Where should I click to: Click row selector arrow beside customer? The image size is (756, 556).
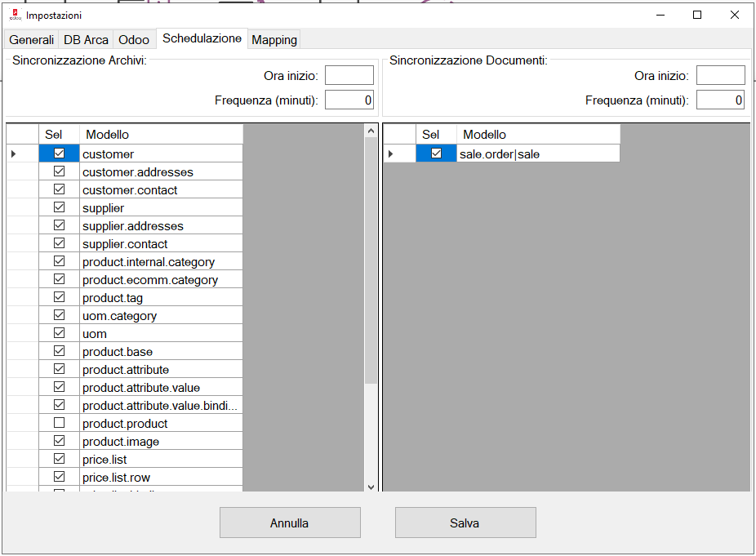click(x=14, y=153)
